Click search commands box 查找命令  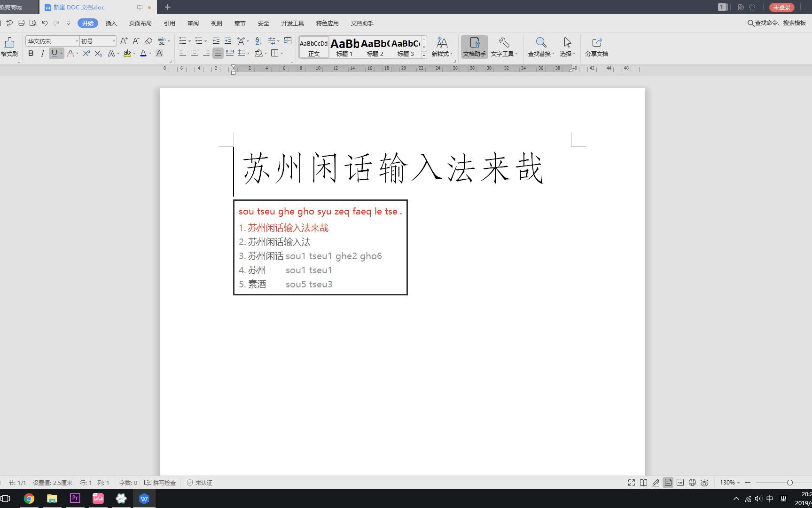777,23
